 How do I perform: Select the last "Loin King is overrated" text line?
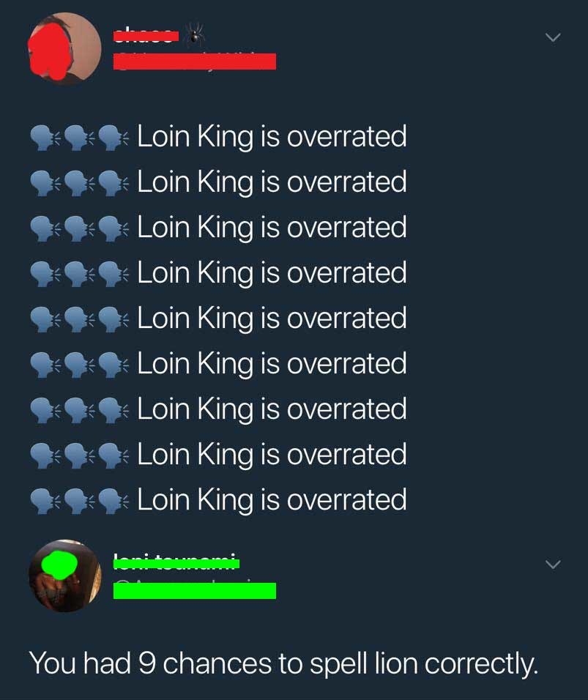[x=272, y=499]
